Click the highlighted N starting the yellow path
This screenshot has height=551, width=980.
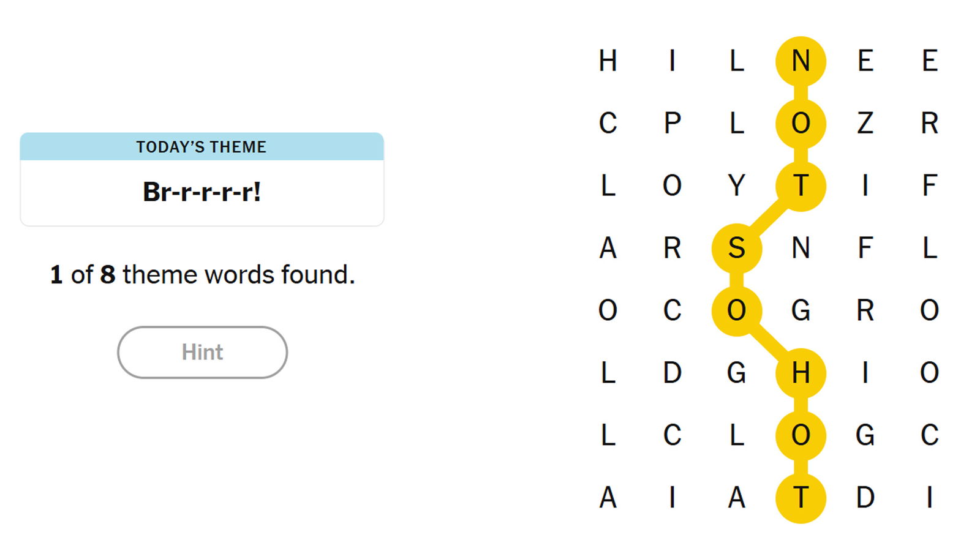801,61
